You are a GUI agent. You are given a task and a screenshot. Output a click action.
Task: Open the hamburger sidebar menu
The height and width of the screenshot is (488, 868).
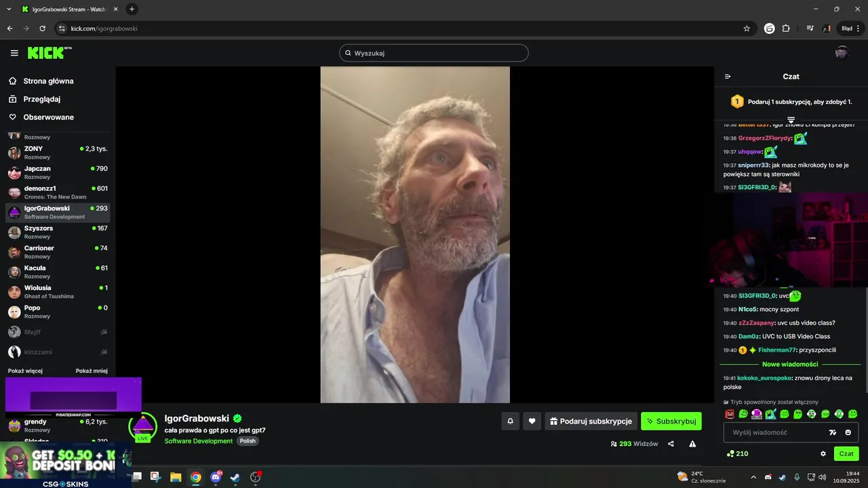14,53
